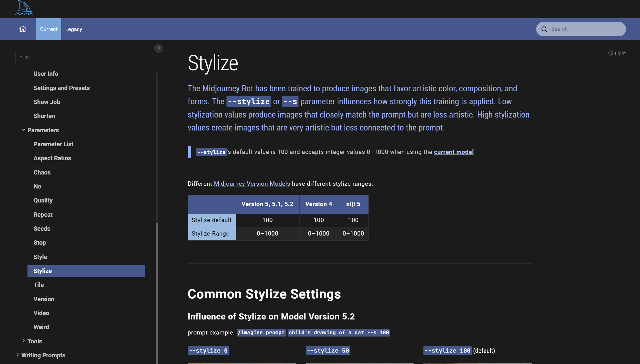Focus the Filter input box

coord(79,57)
